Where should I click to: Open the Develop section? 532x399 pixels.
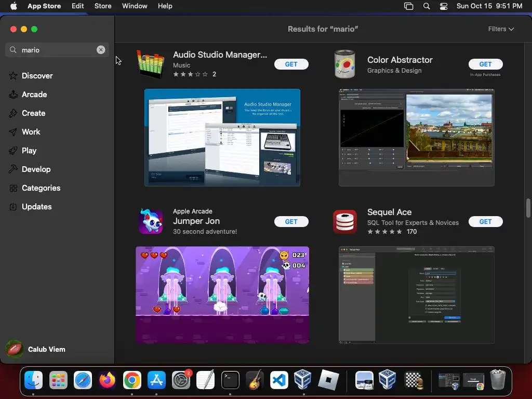tap(36, 169)
